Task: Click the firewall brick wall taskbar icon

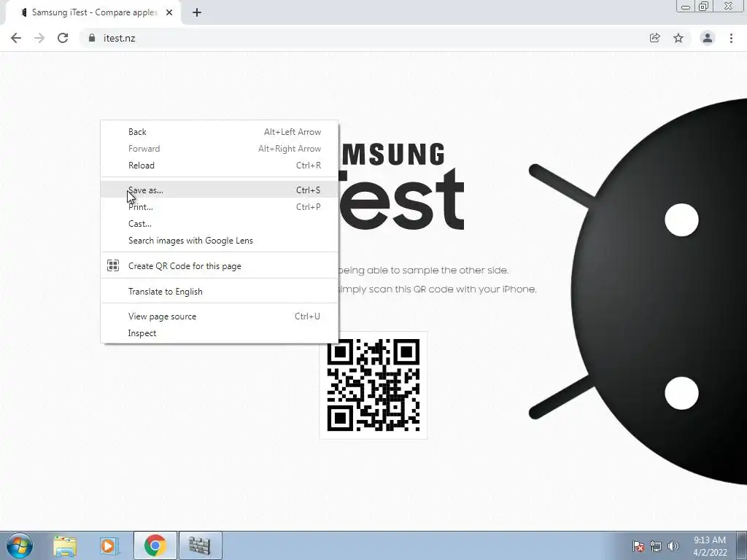Action: coord(200,545)
